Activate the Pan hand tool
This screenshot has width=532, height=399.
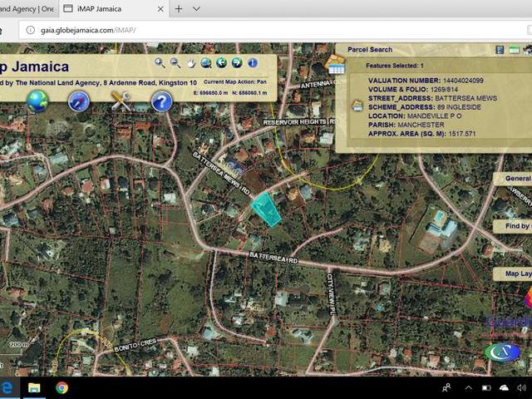coord(190,62)
